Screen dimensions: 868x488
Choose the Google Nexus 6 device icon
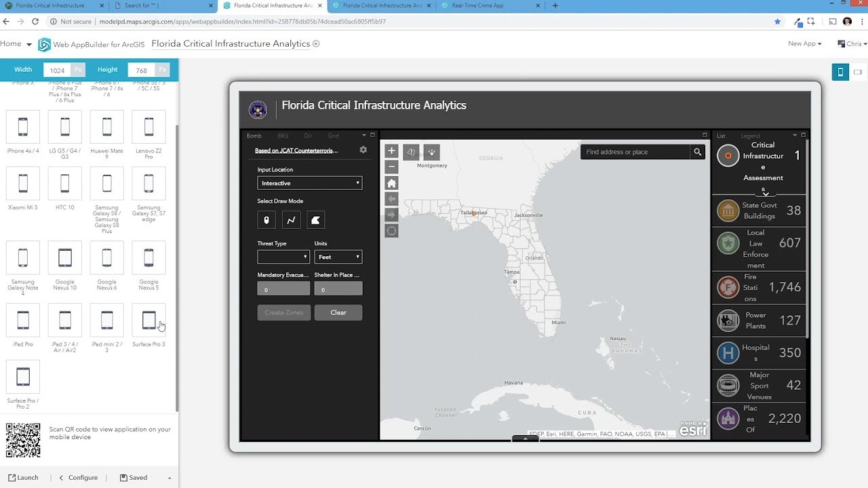click(107, 258)
